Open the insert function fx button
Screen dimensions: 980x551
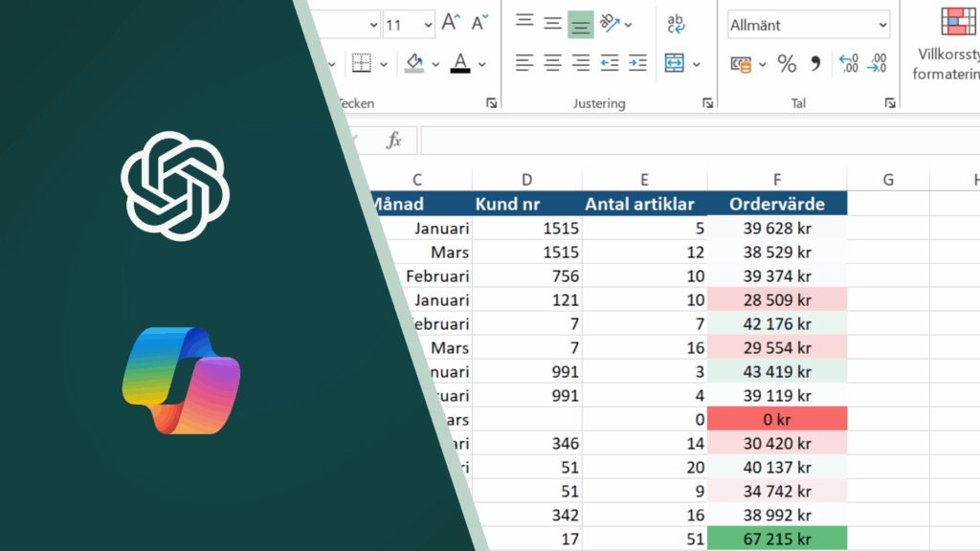pos(393,141)
